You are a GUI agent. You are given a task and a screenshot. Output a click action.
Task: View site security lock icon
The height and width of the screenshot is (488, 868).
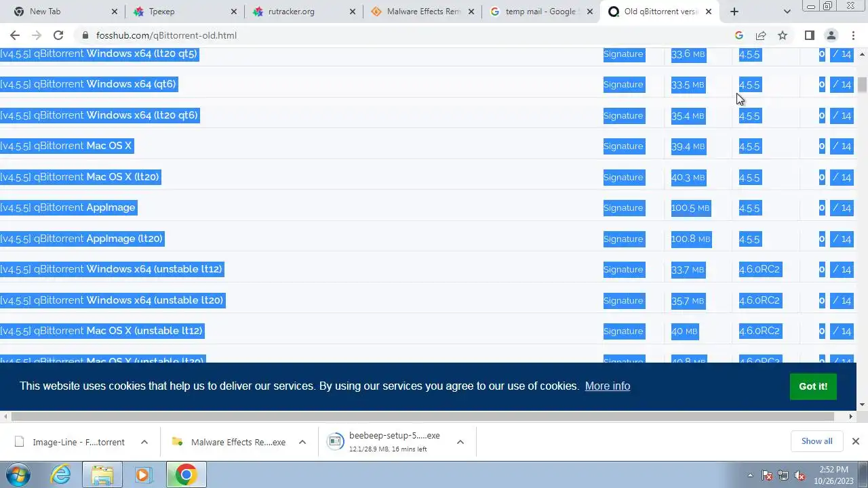pyautogui.click(x=85, y=35)
